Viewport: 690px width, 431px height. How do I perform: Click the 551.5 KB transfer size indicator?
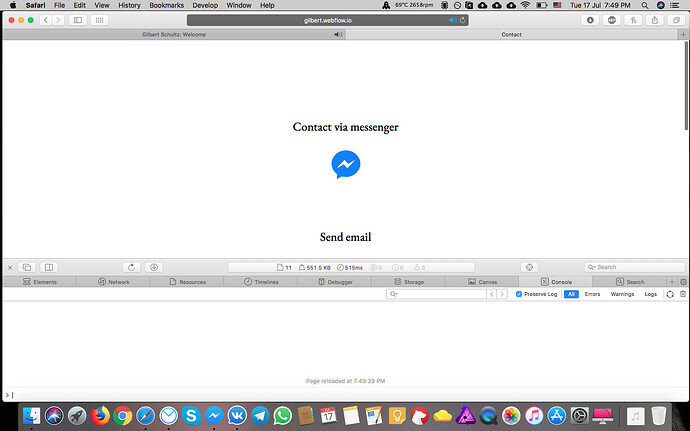point(315,267)
